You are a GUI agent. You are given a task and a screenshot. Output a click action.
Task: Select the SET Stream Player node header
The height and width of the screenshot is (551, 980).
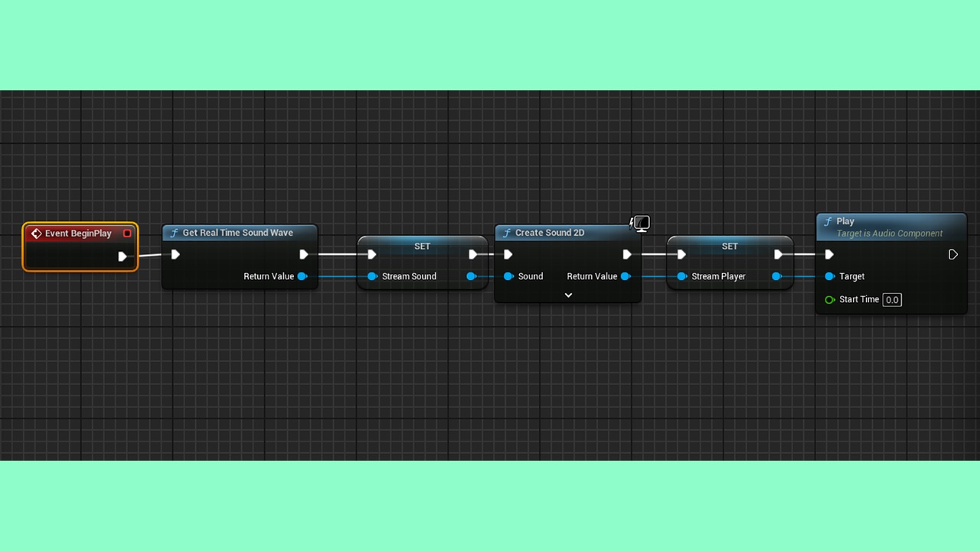pyautogui.click(x=730, y=246)
